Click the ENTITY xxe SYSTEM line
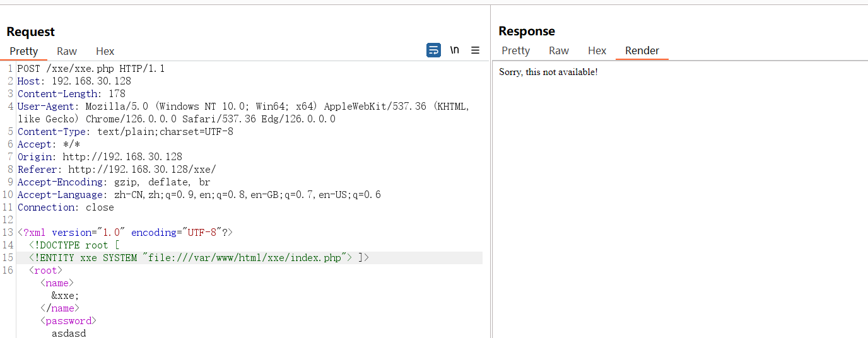The height and width of the screenshot is (338, 868). pyautogui.click(x=199, y=257)
